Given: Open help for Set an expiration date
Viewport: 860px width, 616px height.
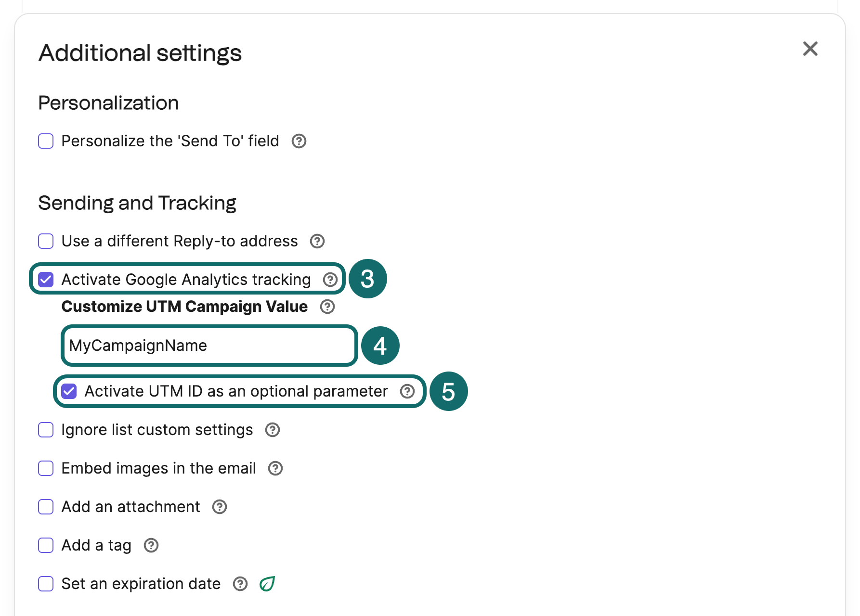Looking at the screenshot, I should point(240,584).
